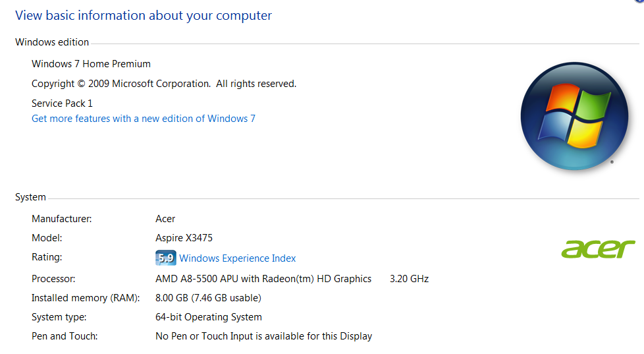The image size is (644, 354).
Task: Click the Windows 7 Home Premium text
Action: (x=91, y=64)
